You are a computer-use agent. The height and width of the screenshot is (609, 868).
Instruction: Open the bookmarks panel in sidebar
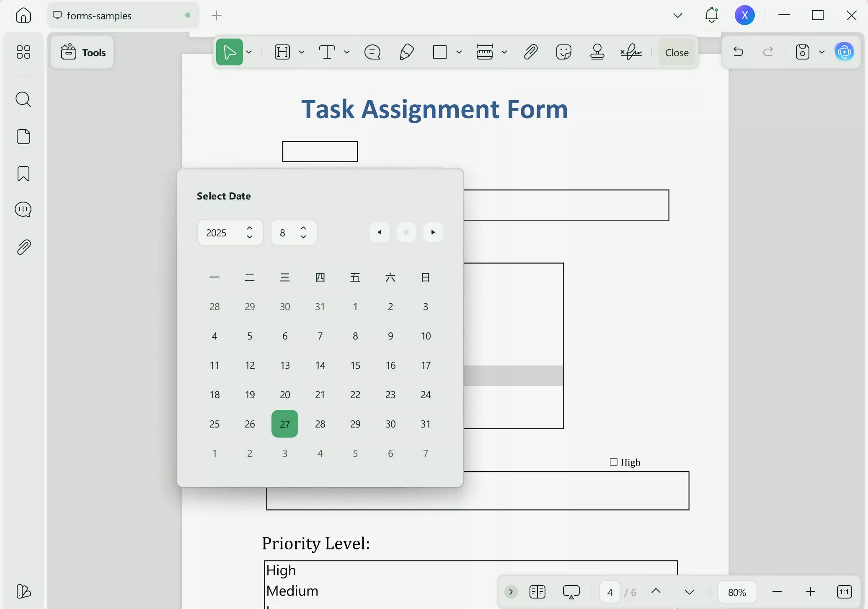tap(23, 174)
